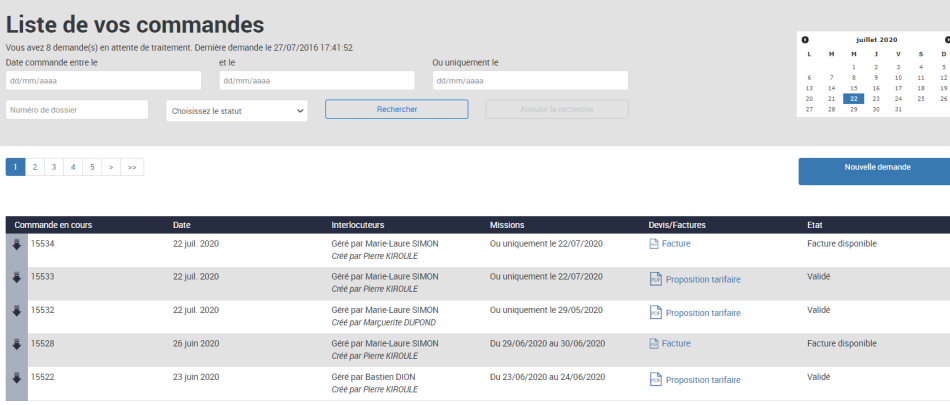The image size is (950, 405).
Task: Go to page 2 of orders
Action: click(34, 167)
